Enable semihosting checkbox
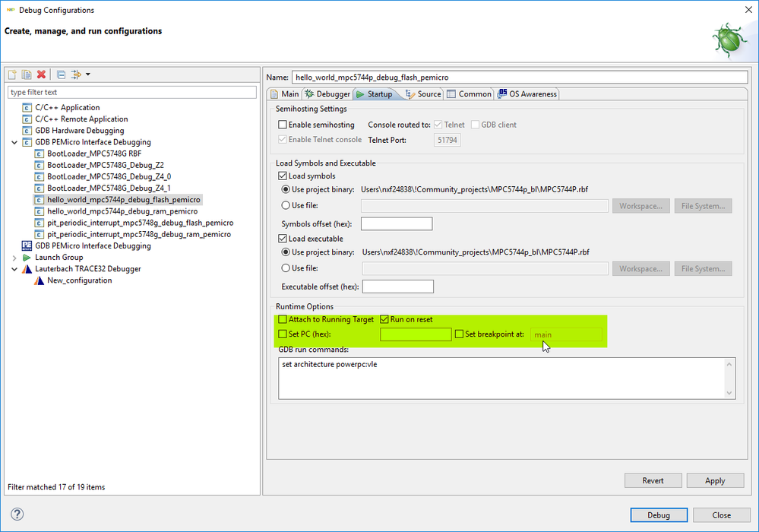 click(283, 125)
